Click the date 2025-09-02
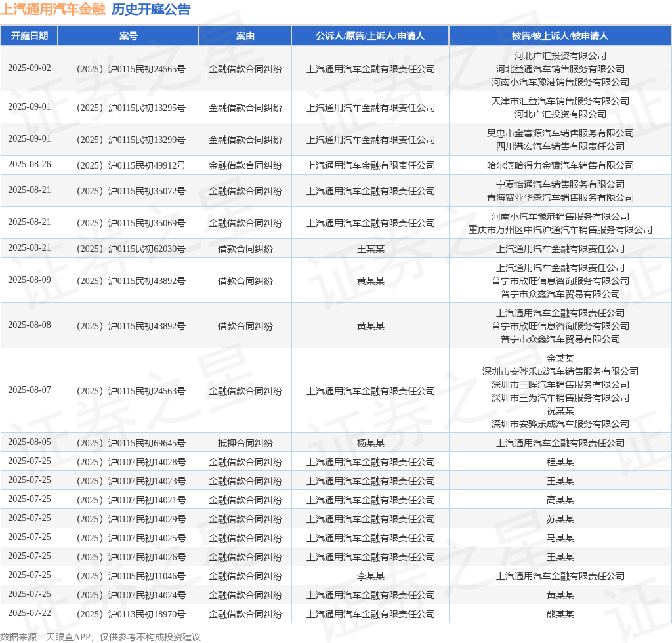This screenshot has height=643, width=672. pyautogui.click(x=29, y=68)
